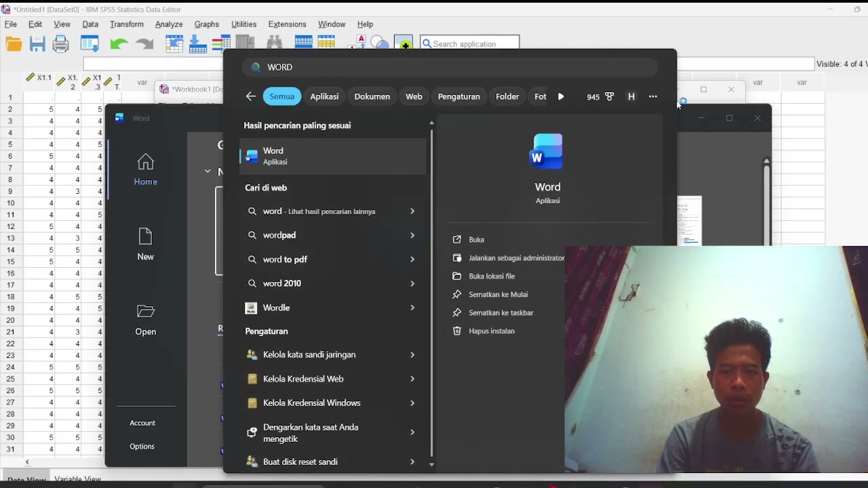Switch to the Dokumen filter tab

tap(372, 96)
